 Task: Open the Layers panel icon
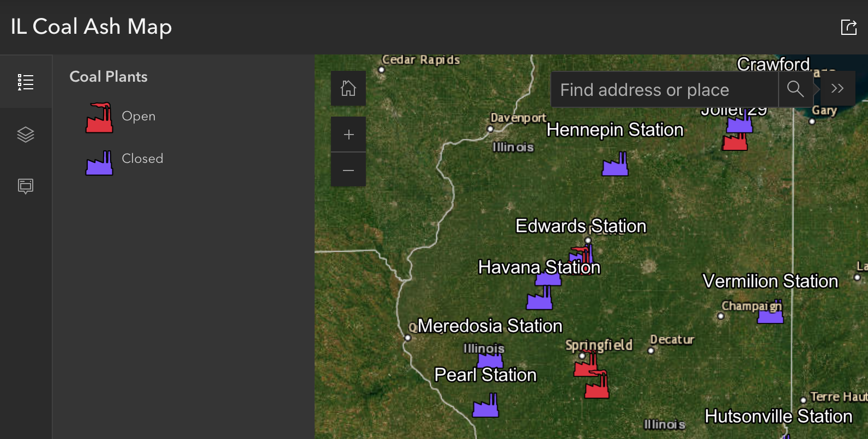pyautogui.click(x=26, y=135)
